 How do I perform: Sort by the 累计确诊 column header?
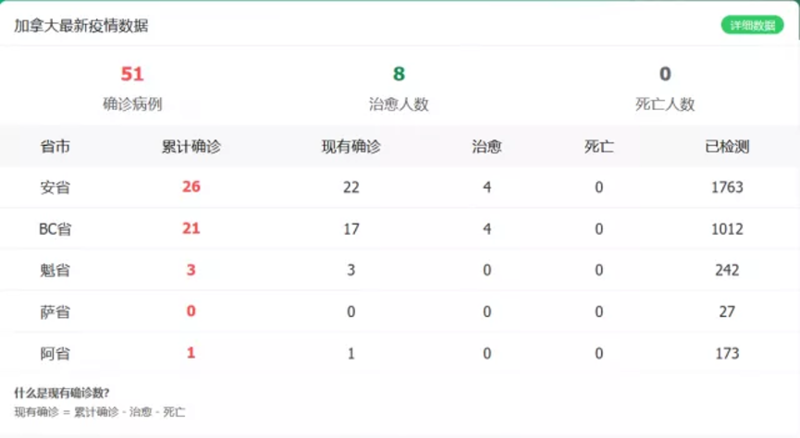click(x=191, y=146)
